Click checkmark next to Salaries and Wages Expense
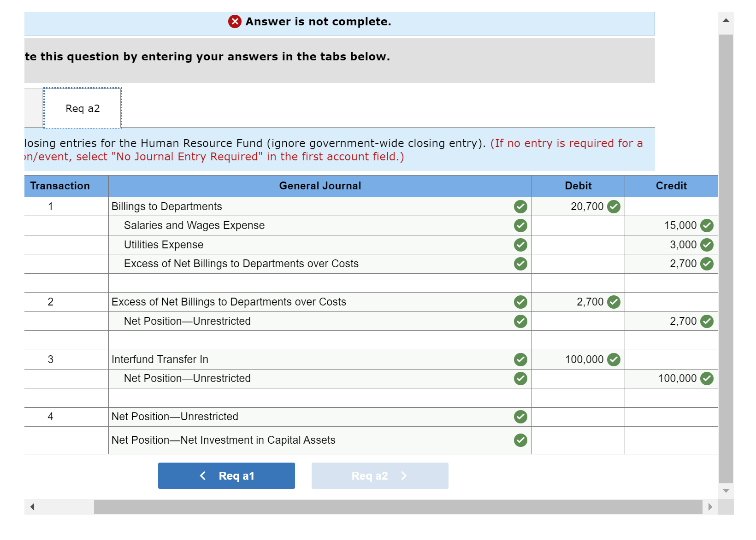The image size is (756, 540). [520, 225]
